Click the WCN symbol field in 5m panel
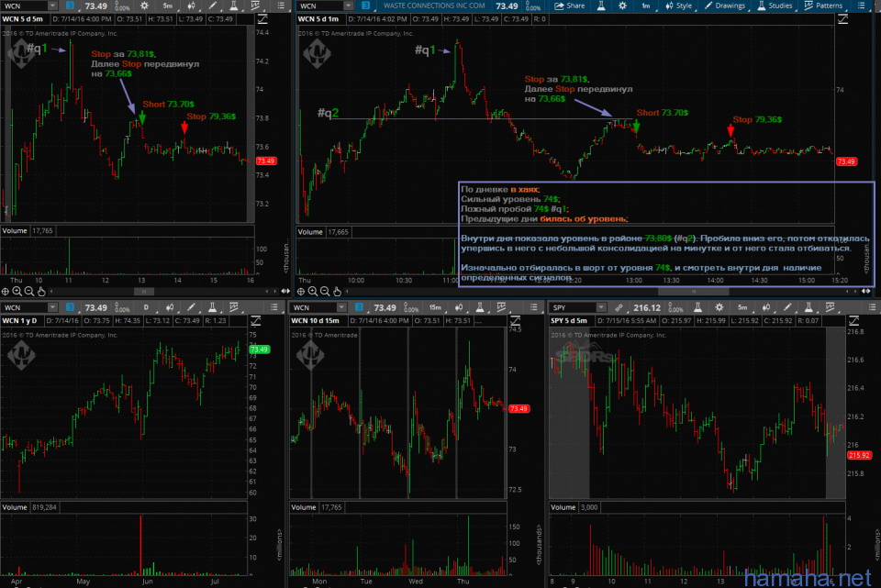This screenshot has height=588, width=881. [25, 6]
